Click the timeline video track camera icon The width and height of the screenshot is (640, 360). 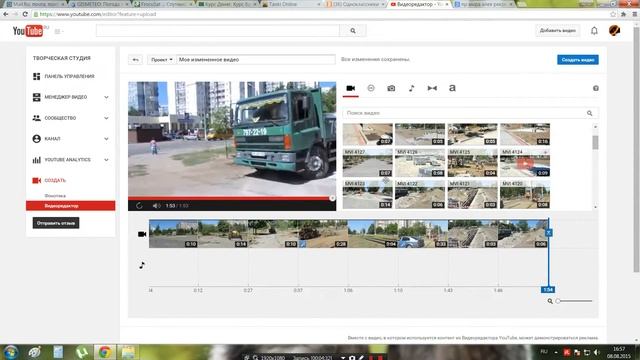tap(142, 234)
